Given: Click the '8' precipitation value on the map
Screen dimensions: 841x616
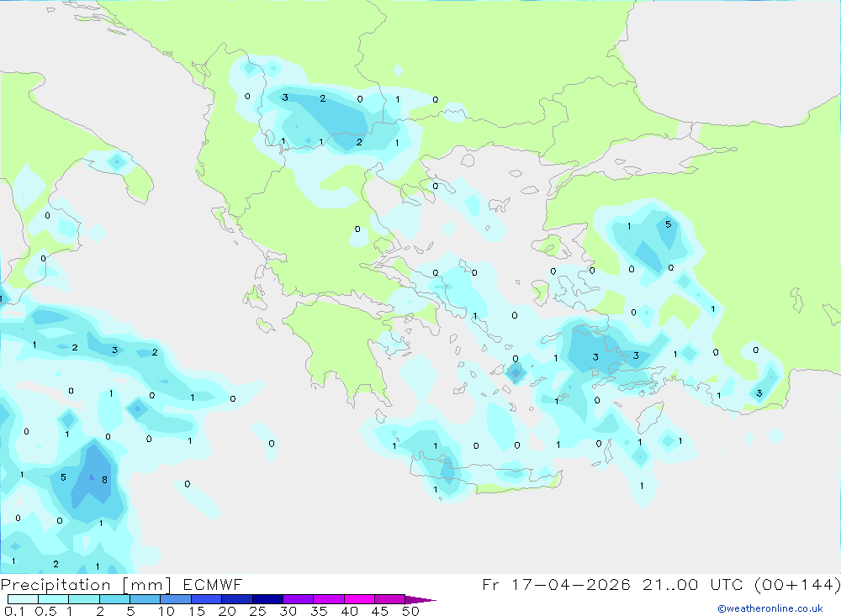Looking at the screenshot, I should point(104,480).
